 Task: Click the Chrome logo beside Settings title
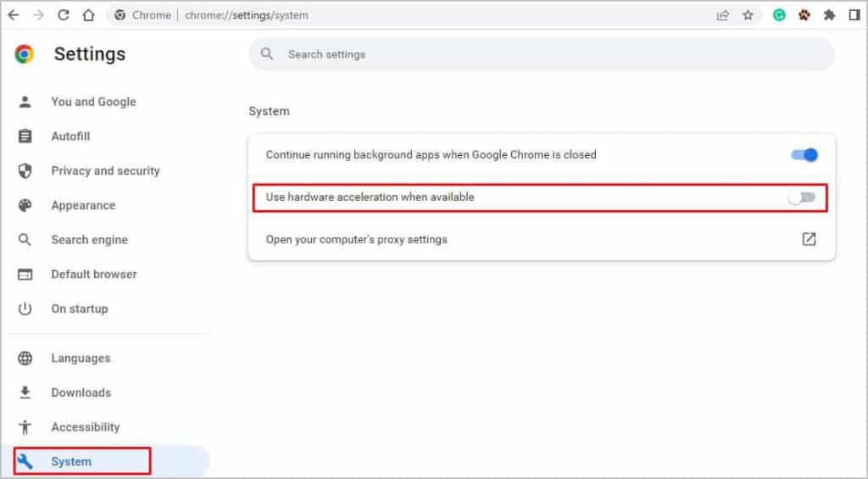click(25, 53)
